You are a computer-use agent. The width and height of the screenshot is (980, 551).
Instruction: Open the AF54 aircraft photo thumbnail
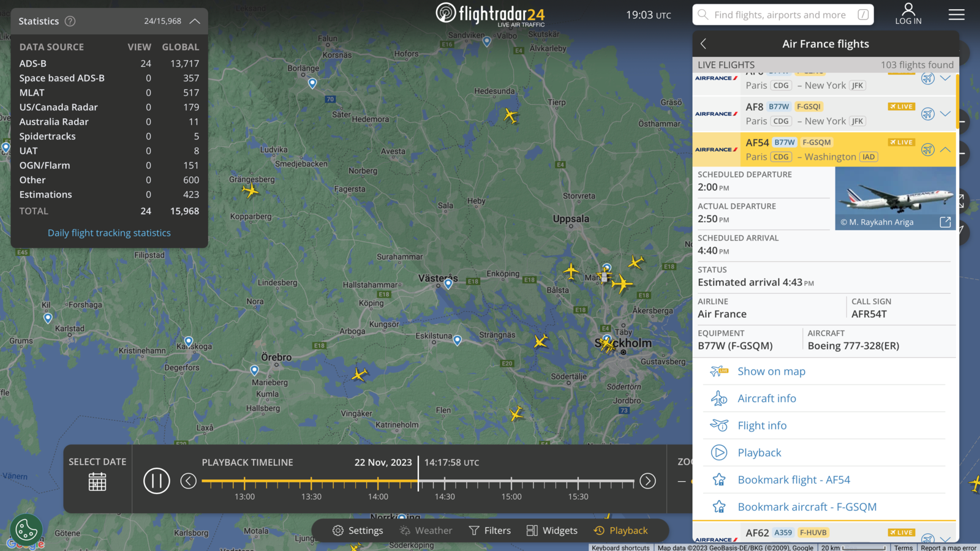[895, 198]
